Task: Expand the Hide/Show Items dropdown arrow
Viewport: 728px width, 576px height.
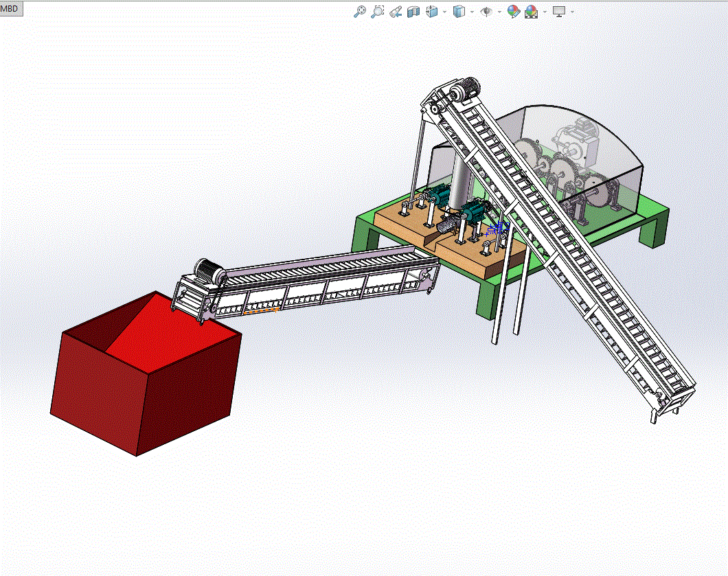Action: tap(499, 12)
